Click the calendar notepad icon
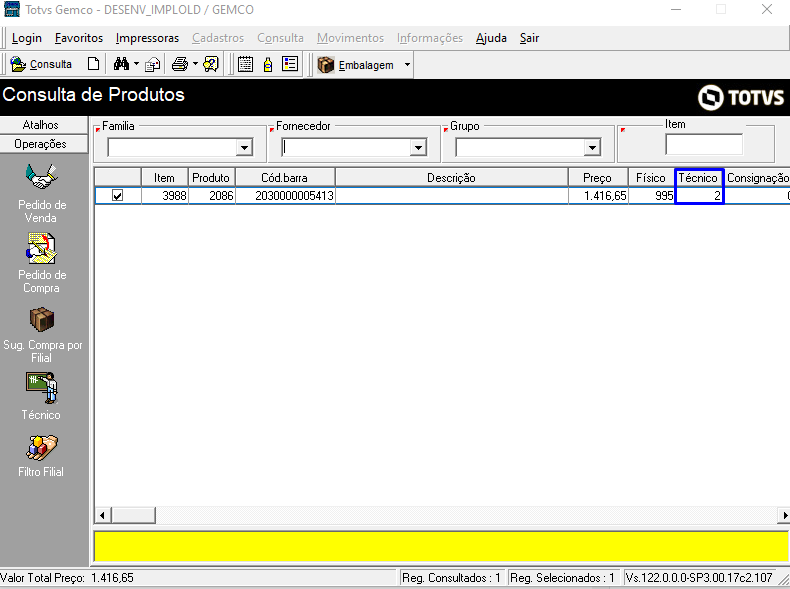Viewport: 790px width, 589px height. 245,64
